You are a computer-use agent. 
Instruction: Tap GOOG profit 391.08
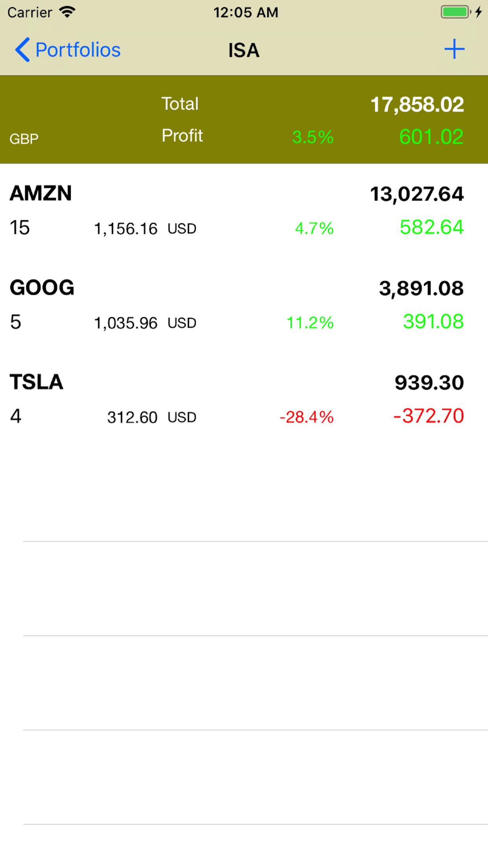(433, 322)
